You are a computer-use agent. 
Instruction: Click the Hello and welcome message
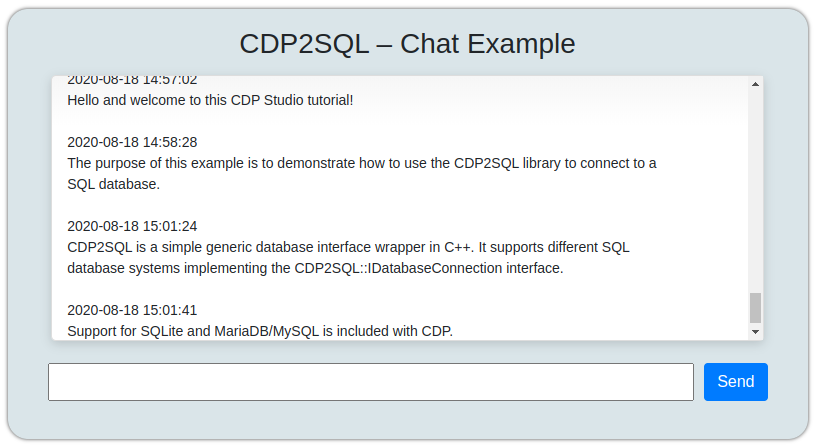(210, 100)
